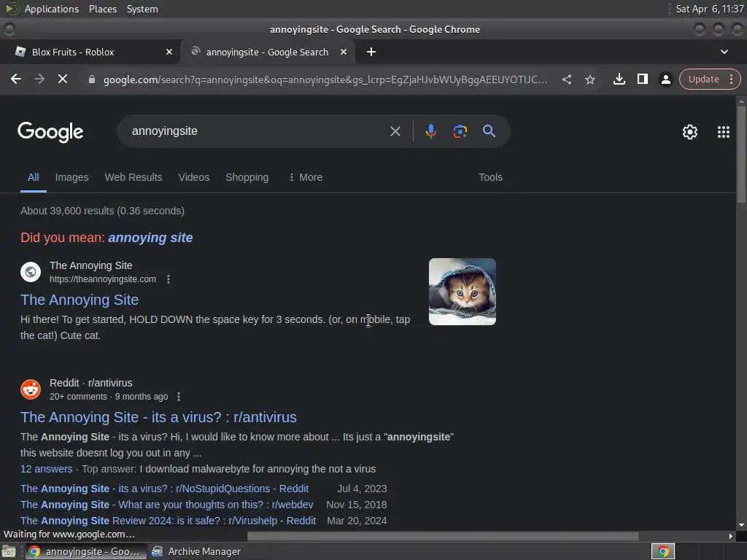The height and width of the screenshot is (560, 747).
Task: Open the r/Virushelp Review 2024 sublink
Action: [169, 521]
